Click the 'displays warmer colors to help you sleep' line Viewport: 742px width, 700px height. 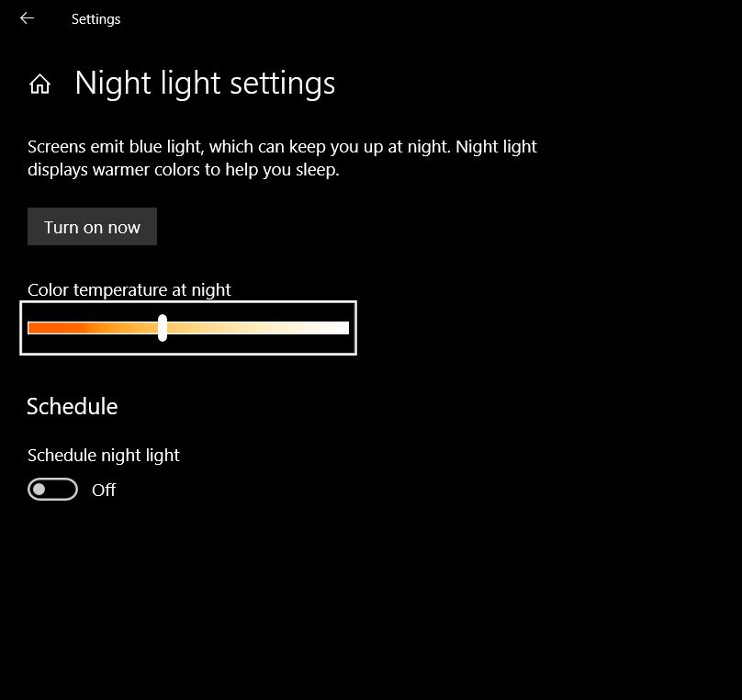(x=183, y=170)
